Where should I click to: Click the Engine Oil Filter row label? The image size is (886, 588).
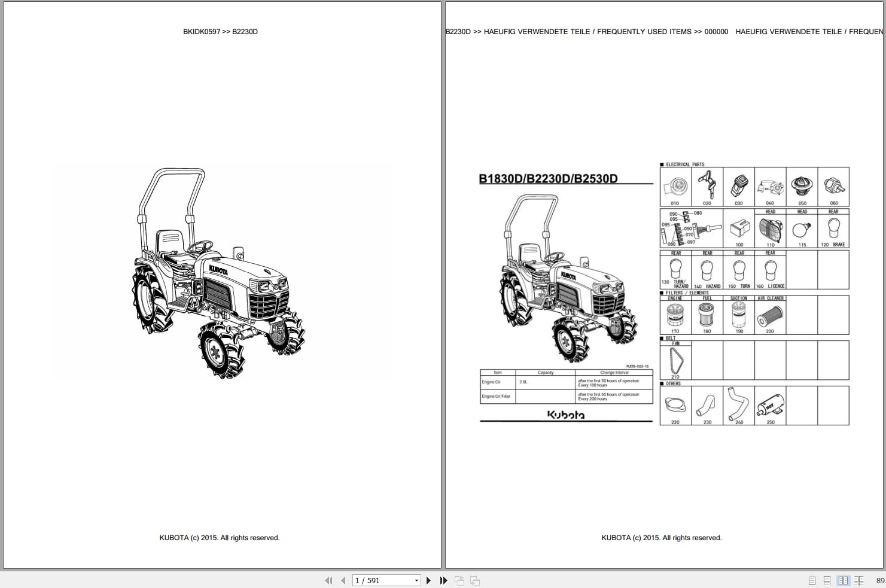pyautogui.click(x=496, y=396)
